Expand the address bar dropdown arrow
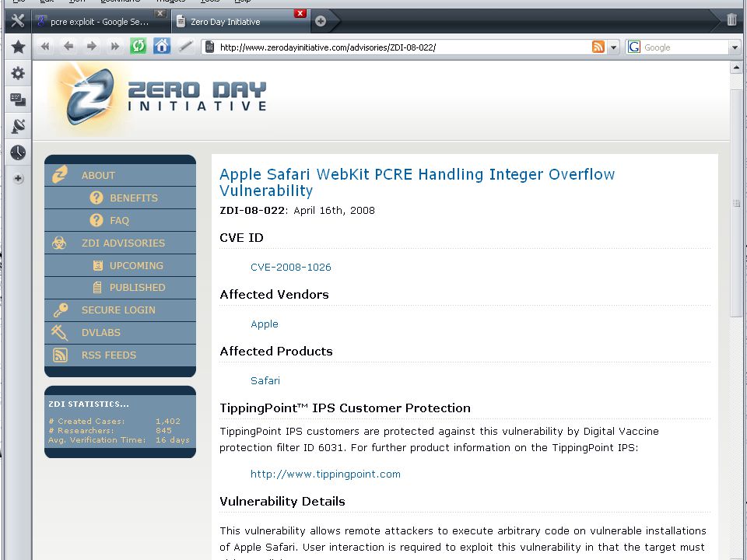This screenshot has height=560, width=747. pyautogui.click(x=614, y=47)
